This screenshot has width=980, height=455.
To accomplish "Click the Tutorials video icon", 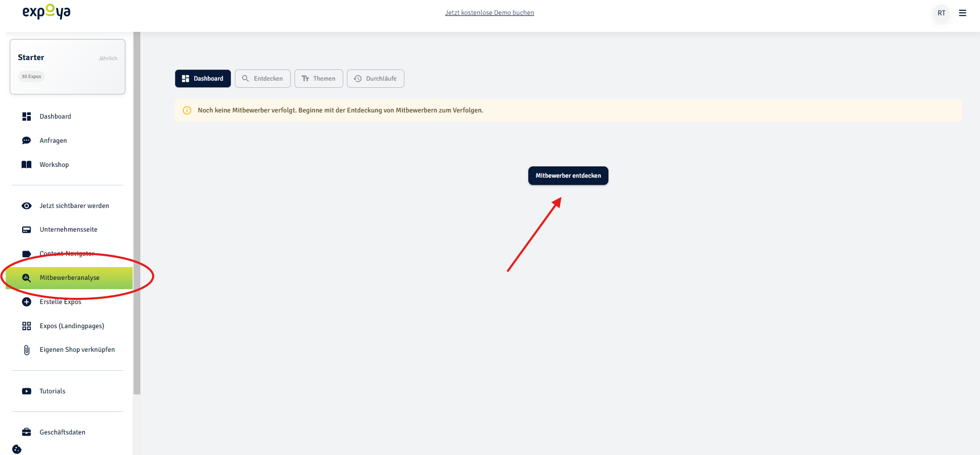I will [x=27, y=391].
